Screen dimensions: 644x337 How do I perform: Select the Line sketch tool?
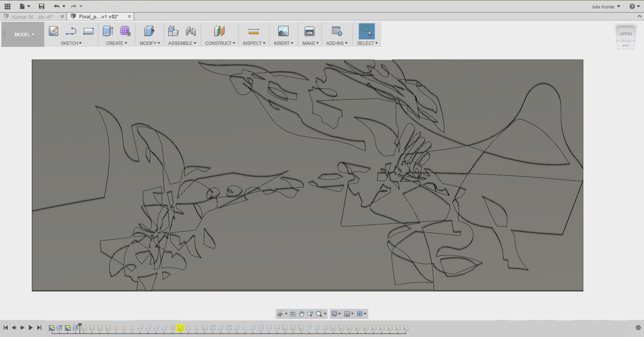pyautogui.click(x=71, y=31)
